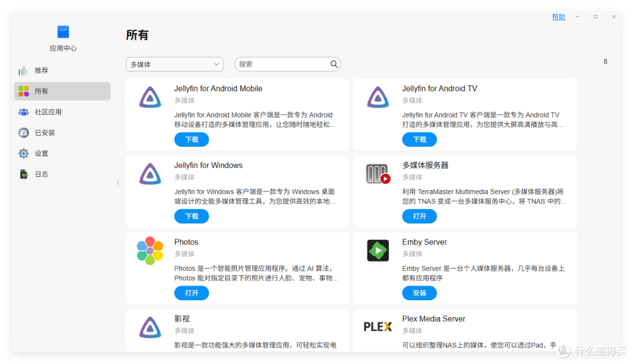Click the Jellyfin for Android Mobile logo
This screenshot has height=364, width=632.
(150, 97)
